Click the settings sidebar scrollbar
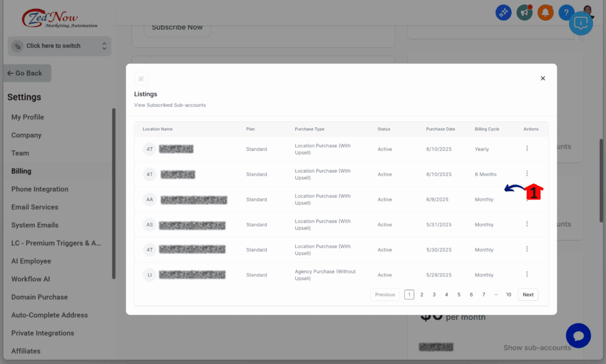The width and height of the screenshot is (606, 364). point(114,193)
